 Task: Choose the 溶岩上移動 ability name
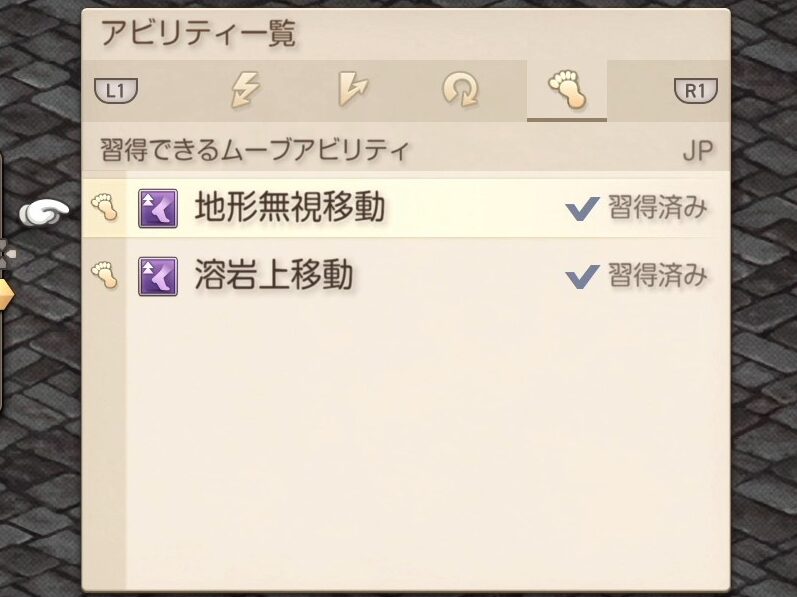click(x=273, y=275)
